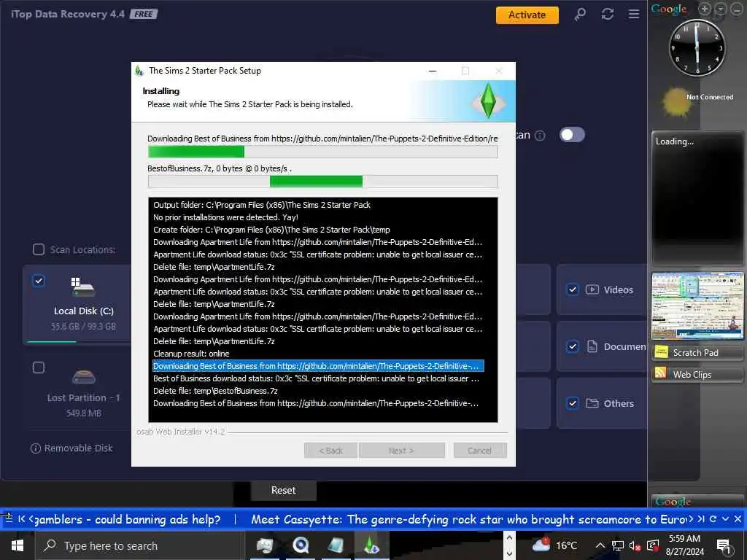Click the taskbar toolbar scroll up arrow

(509, 538)
